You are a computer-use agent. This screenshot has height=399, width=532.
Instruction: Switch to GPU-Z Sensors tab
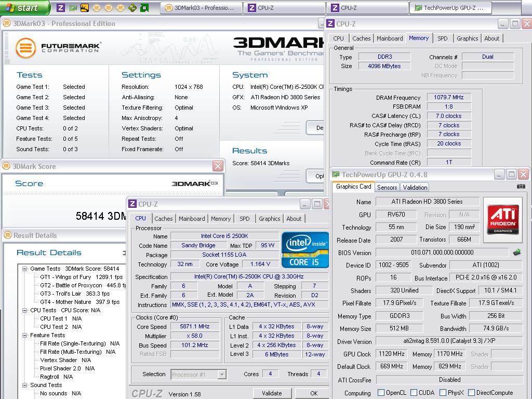[x=387, y=187]
